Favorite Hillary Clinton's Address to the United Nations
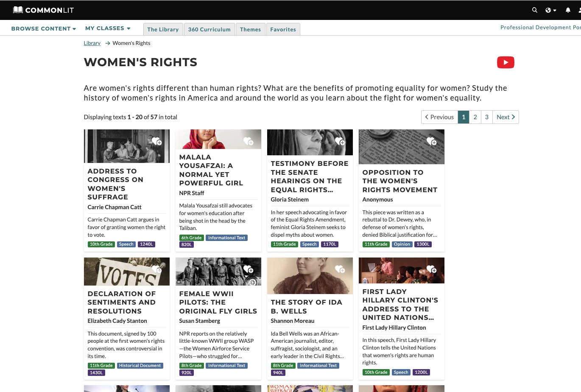 432,269
